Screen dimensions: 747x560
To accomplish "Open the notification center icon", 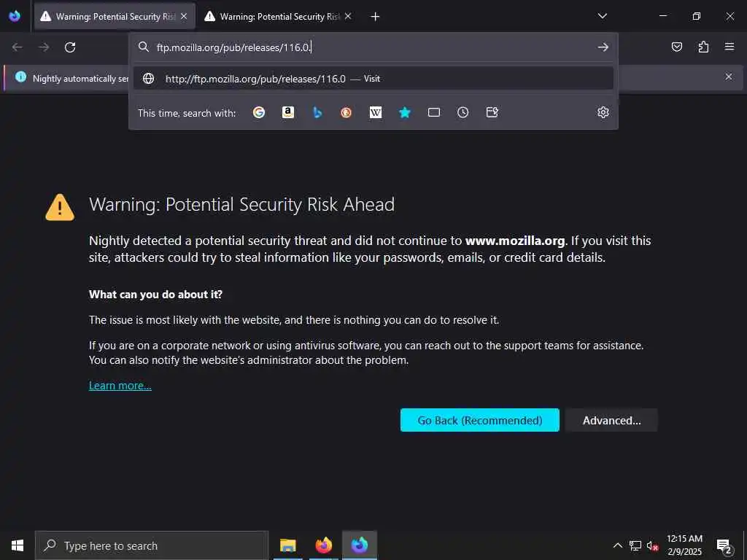I will [724, 545].
